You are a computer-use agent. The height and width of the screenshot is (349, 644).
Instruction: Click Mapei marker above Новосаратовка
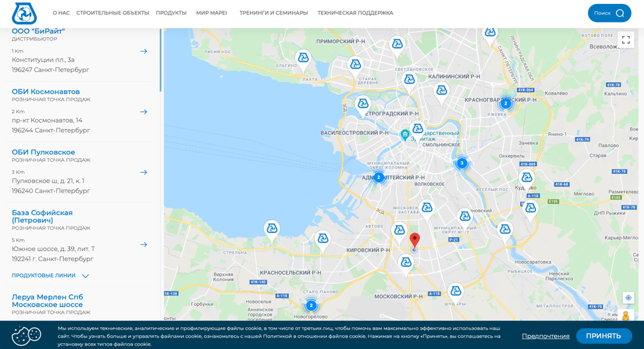[x=505, y=232]
